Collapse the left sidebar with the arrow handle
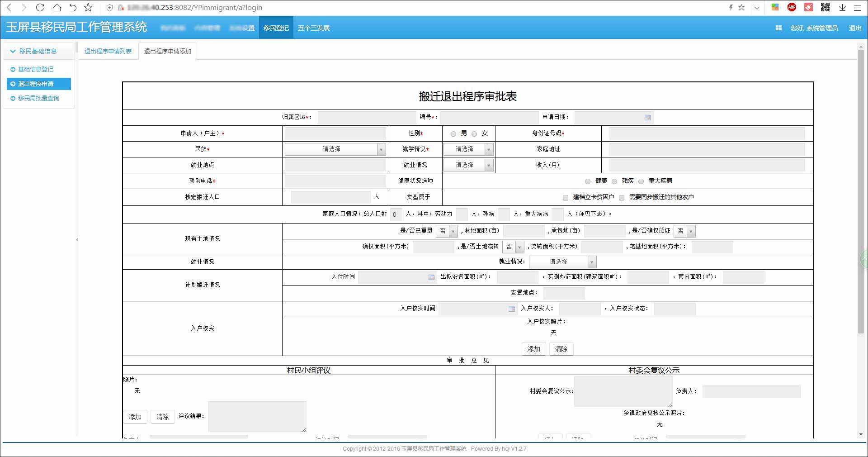This screenshot has width=868, height=457. click(77, 239)
